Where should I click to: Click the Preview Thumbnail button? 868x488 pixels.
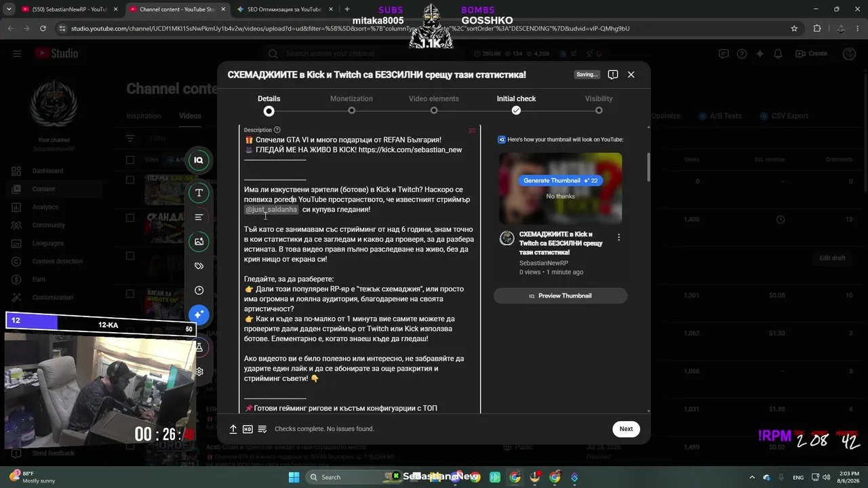[560, 296]
